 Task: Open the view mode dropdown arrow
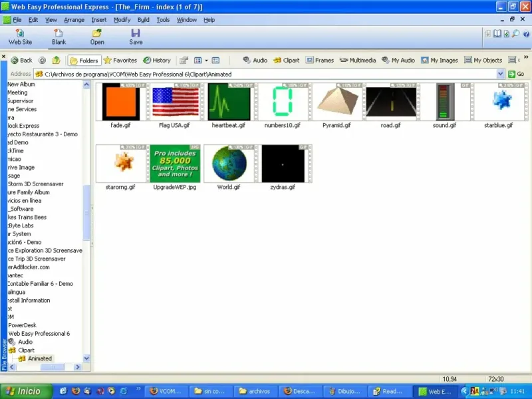click(206, 61)
